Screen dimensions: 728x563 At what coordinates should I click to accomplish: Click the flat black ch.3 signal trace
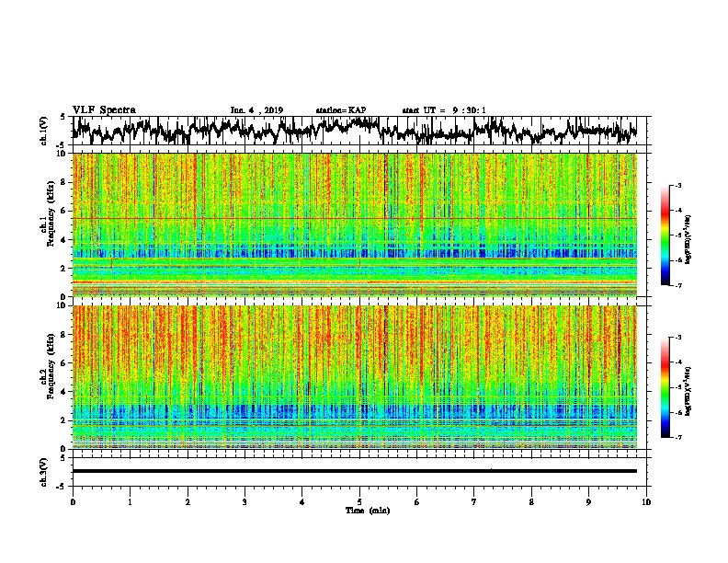click(x=354, y=471)
